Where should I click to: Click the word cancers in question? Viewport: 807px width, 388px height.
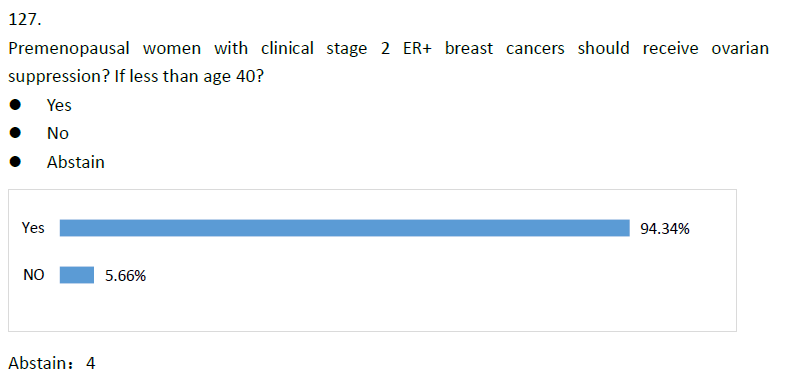535,49
